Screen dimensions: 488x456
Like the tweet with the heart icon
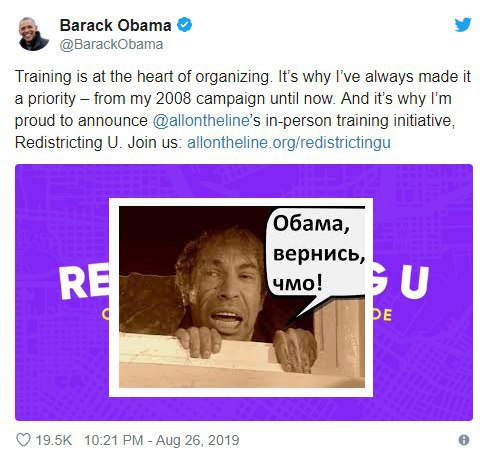pos(23,440)
